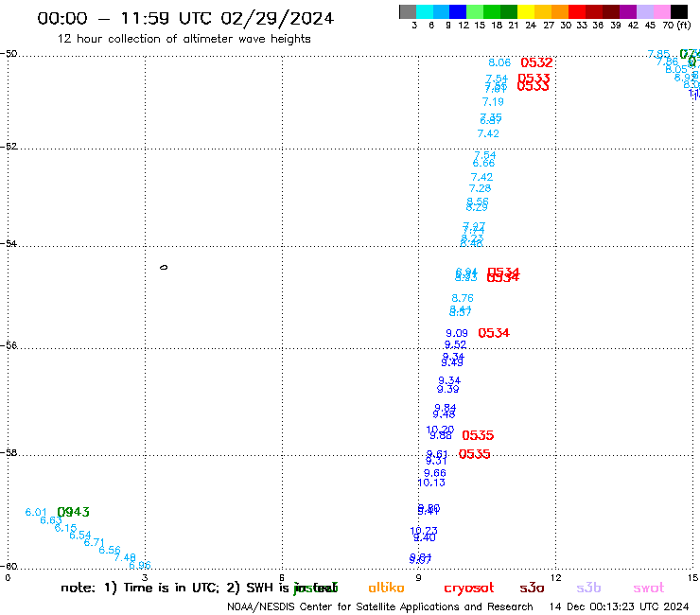The height and width of the screenshot is (615, 700).
Task: Click the wave height value '7.85'
Action: (x=658, y=54)
